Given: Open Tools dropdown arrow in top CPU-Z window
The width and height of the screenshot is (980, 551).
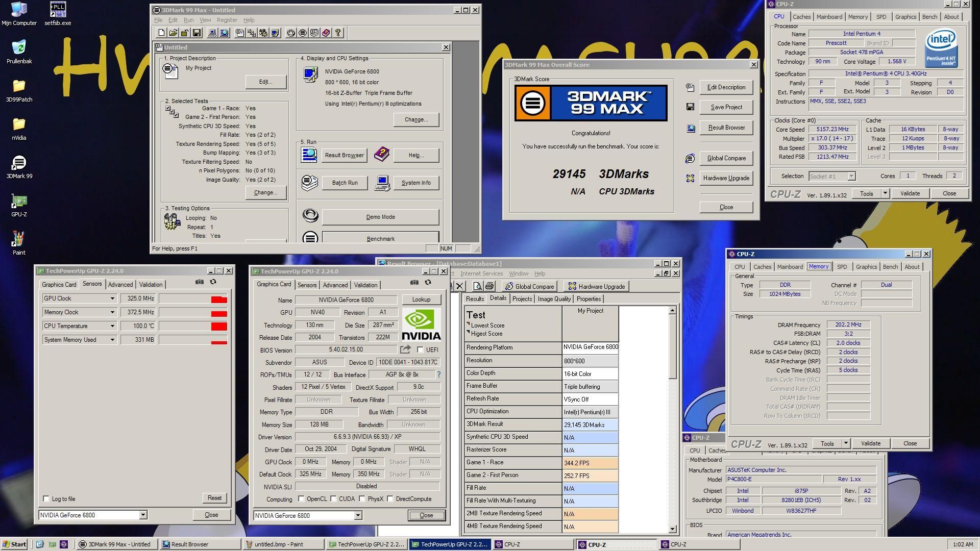Looking at the screenshot, I should pyautogui.click(x=885, y=193).
